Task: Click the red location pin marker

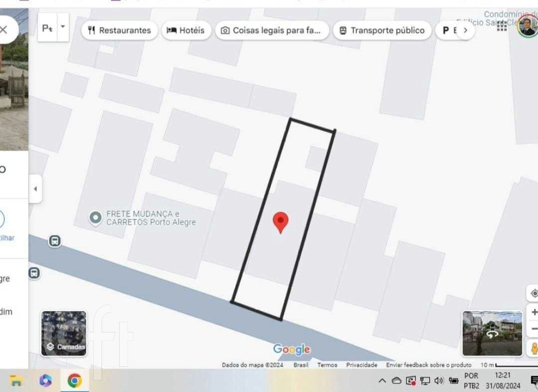Action: click(280, 221)
